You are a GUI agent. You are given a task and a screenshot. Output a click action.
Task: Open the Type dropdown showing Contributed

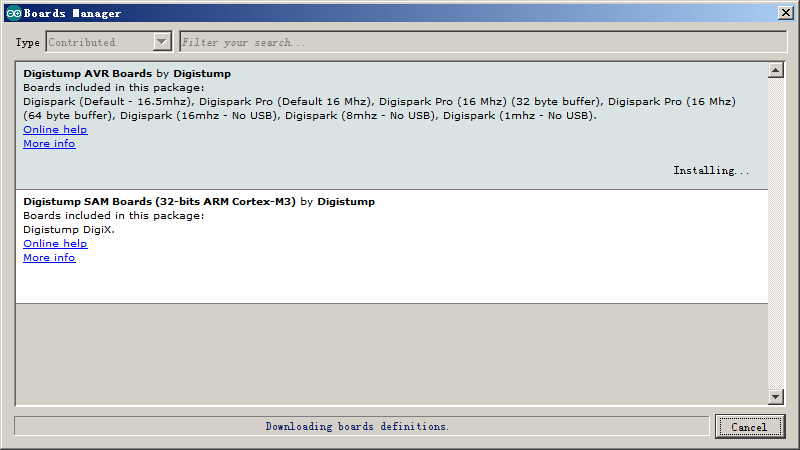pos(109,42)
